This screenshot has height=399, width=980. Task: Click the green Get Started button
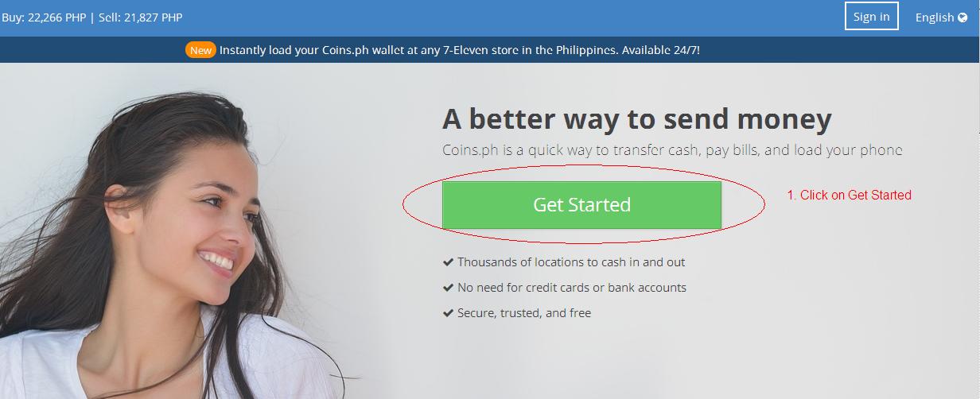tap(581, 205)
